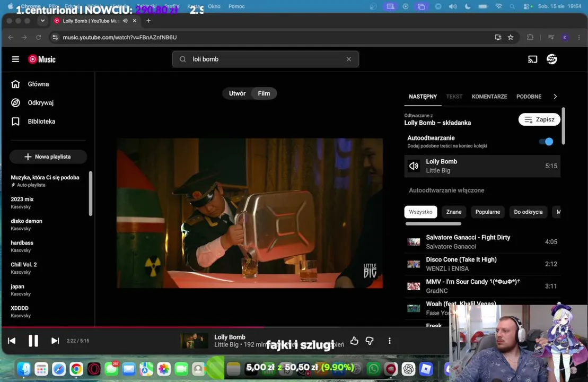Open the Pomoc menu
The image size is (588, 382).
pos(236,6)
